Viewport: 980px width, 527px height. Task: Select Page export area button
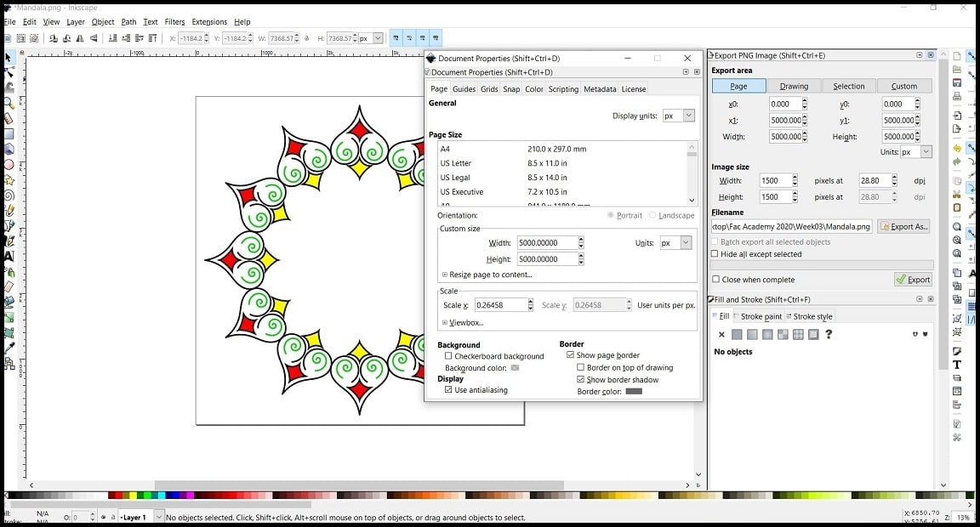point(738,86)
